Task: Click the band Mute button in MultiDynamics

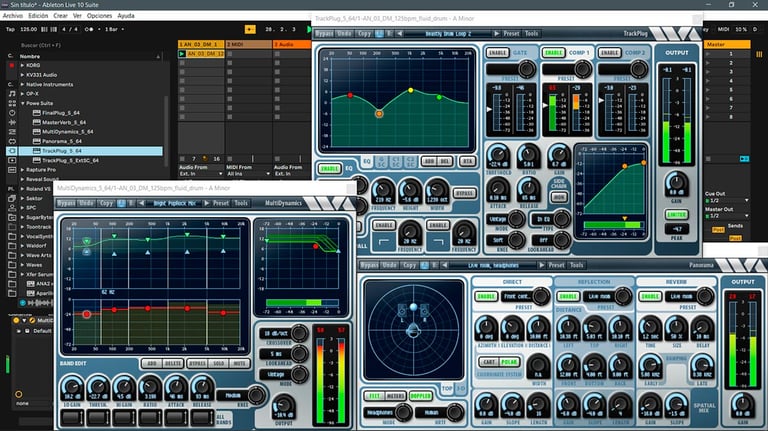Action: tap(240, 364)
